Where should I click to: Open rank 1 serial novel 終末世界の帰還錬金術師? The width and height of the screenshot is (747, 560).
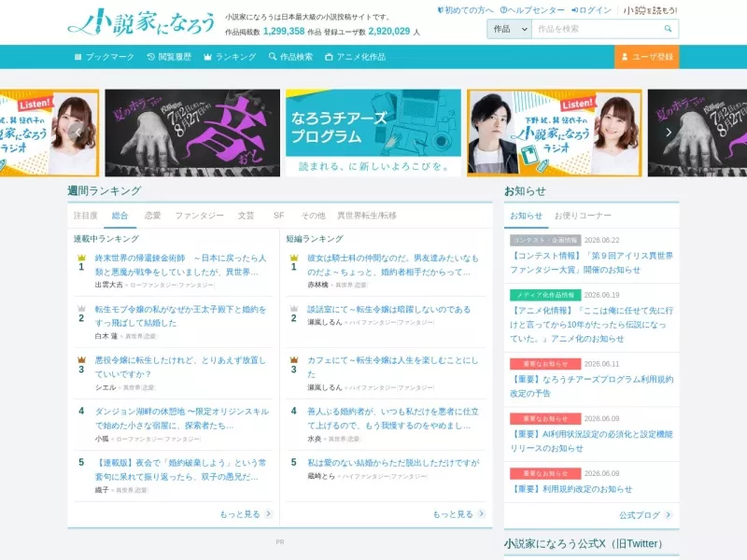point(180,265)
